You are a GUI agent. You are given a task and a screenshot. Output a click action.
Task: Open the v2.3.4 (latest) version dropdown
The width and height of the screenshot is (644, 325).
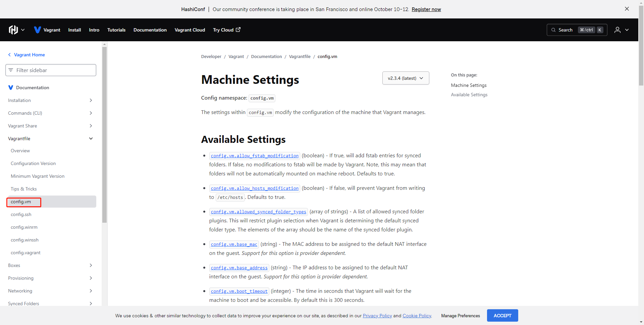(x=406, y=78)
